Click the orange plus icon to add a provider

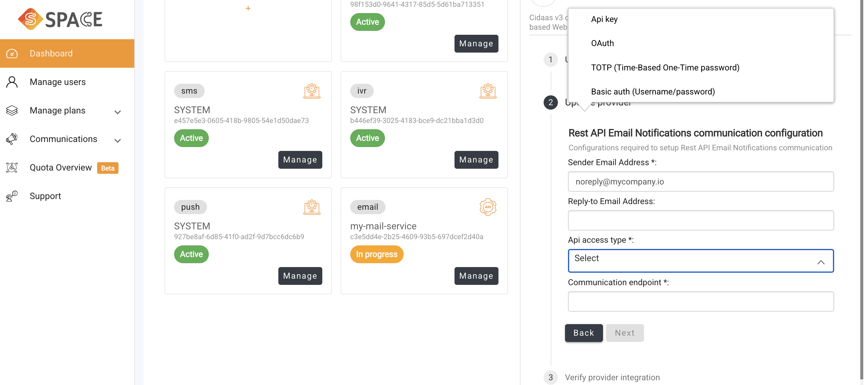click(x=248, y=8)
